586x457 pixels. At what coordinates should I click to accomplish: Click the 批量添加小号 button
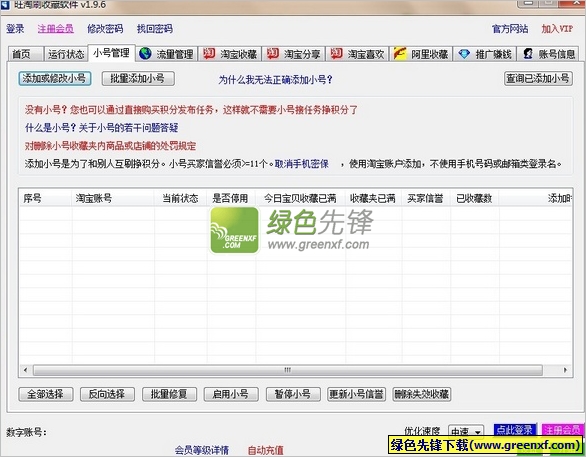pyautogui.click(x=138, y=78)
